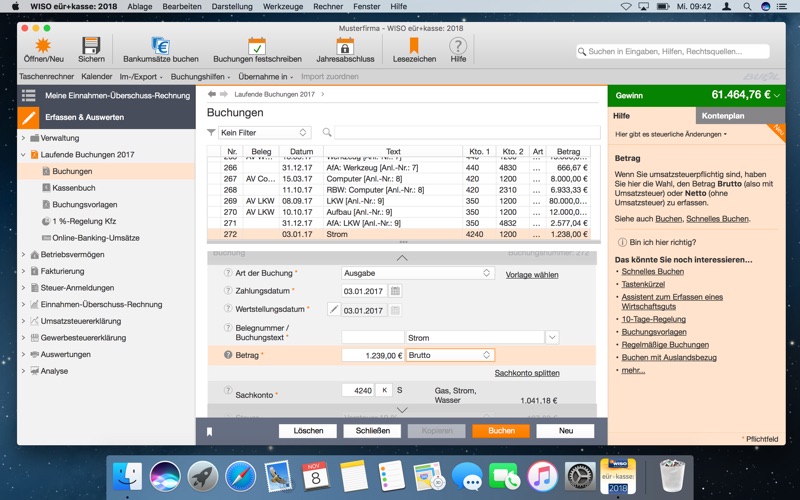
Task: Click the Löschen button
Action: [308, 431]
